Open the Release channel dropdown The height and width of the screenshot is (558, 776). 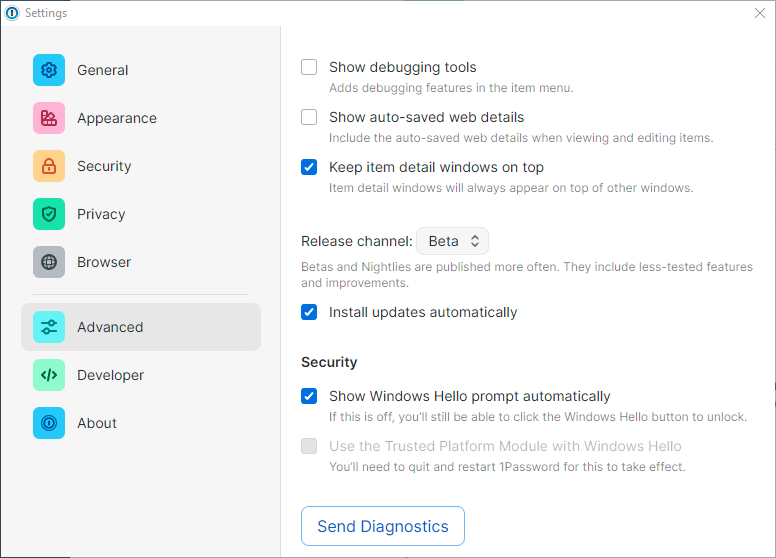point(452,241)
